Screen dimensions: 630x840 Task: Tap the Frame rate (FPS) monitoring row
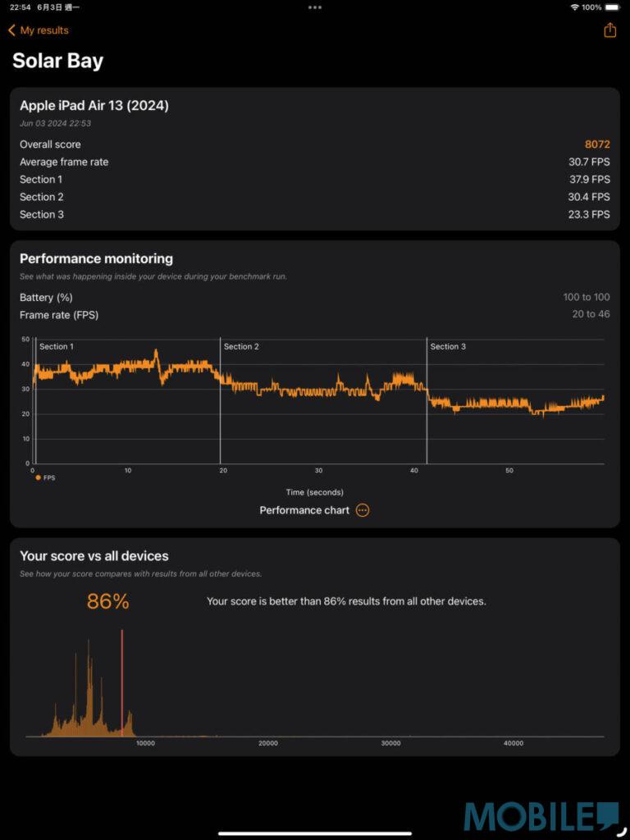click(57, 315)
